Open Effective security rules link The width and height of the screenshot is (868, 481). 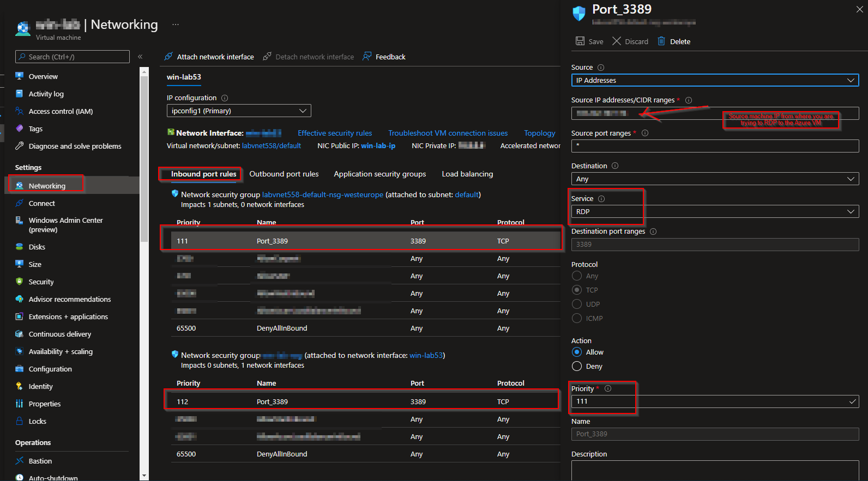(335, 133)
